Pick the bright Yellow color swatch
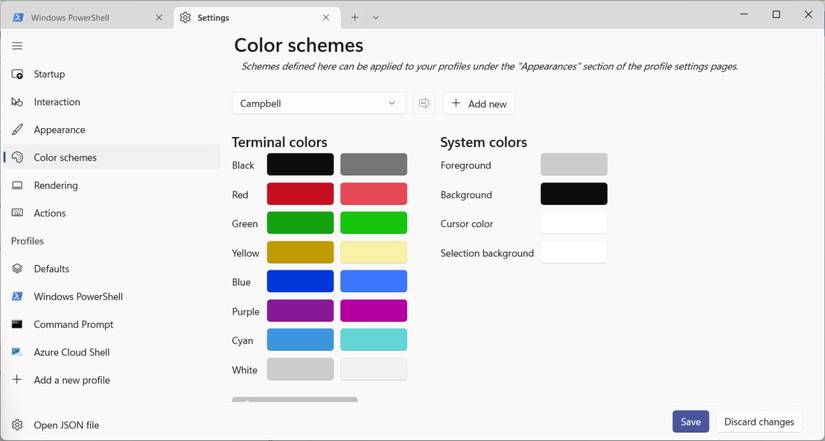The width and height of the screenshot is (825, 441). click(373, 252)
